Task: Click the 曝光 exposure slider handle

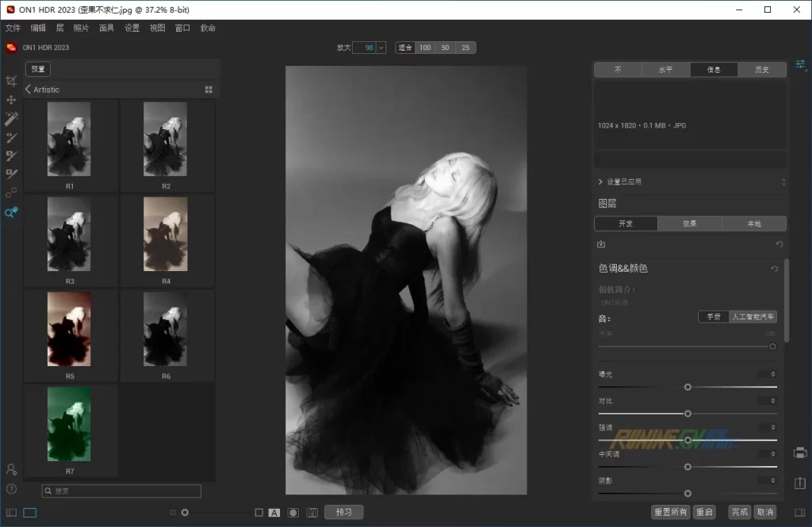Action: [x=688, y=387]
